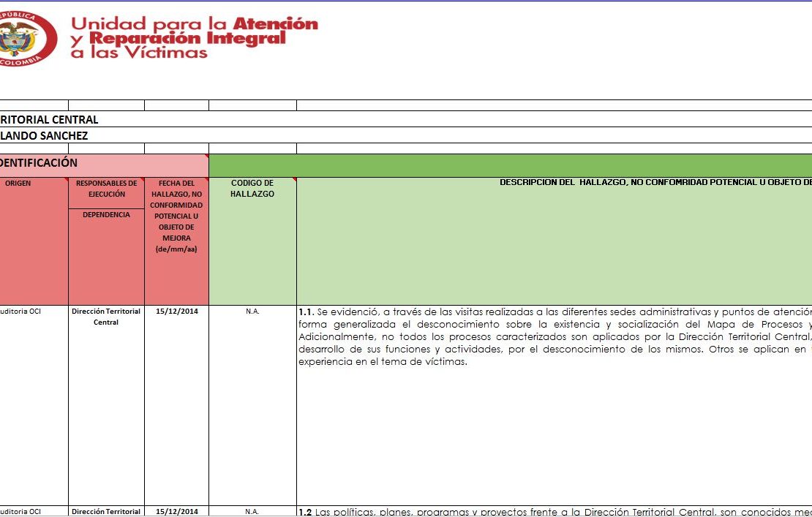Image resolution: width=812 pixels, height=517 pixels.
Task: Select the 'N.A.' code cell in row 1.2
Action: [x=252, y=511]
